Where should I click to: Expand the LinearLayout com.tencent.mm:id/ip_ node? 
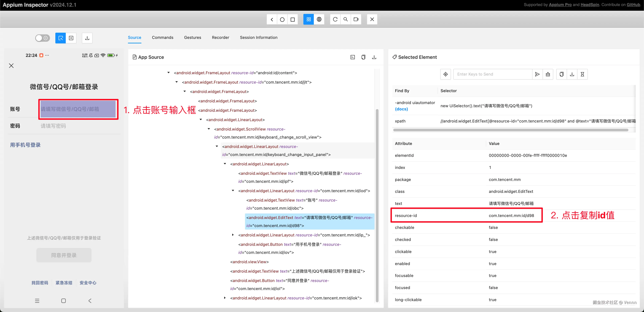click(233, 235)
